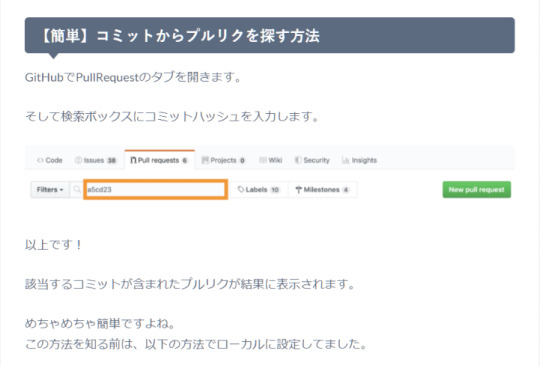
Task: Open the Insights tab
Action: [x=359, y=160]
